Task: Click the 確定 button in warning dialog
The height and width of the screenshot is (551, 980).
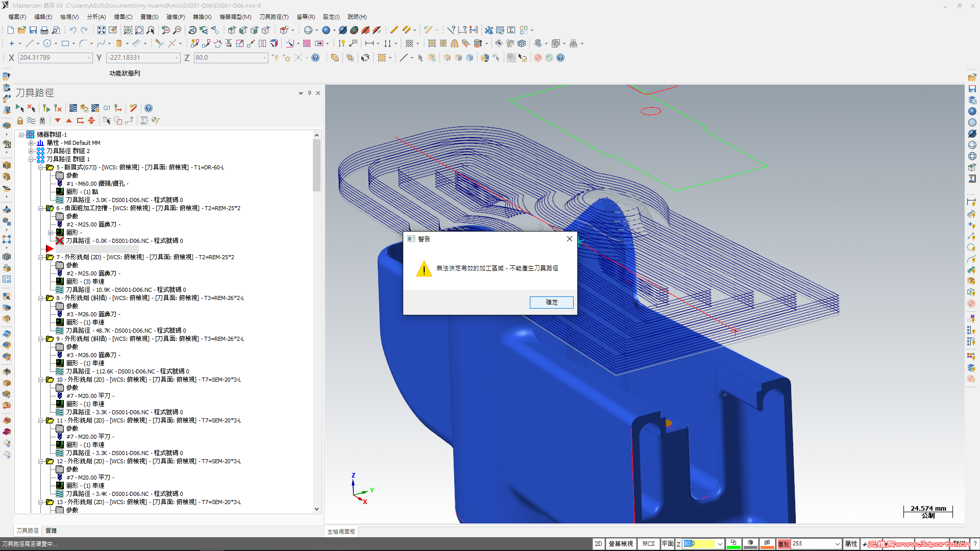Action: point(551,303)
